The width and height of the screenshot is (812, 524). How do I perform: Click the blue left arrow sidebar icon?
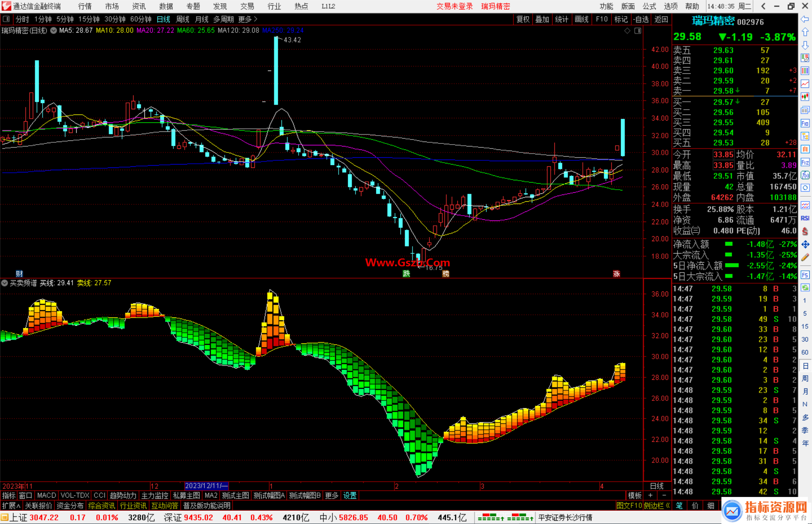pyautogui.click(x=805, y=19)
